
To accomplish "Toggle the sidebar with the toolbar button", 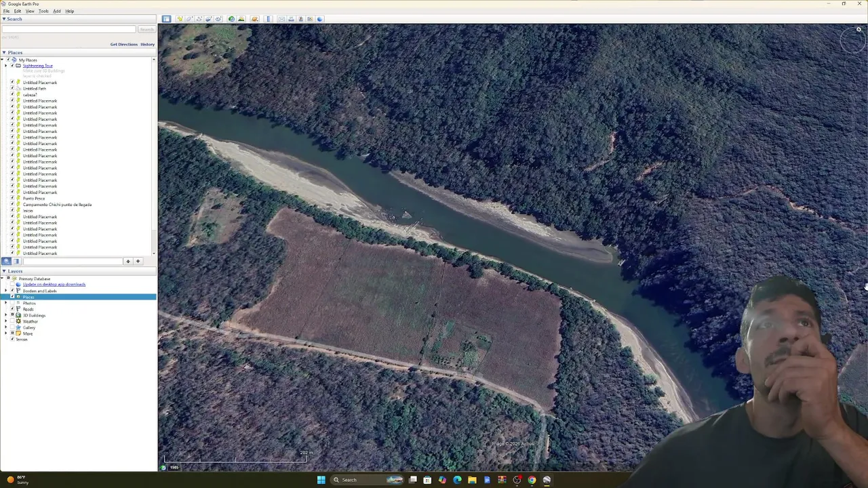I will (x=166, y=19).
